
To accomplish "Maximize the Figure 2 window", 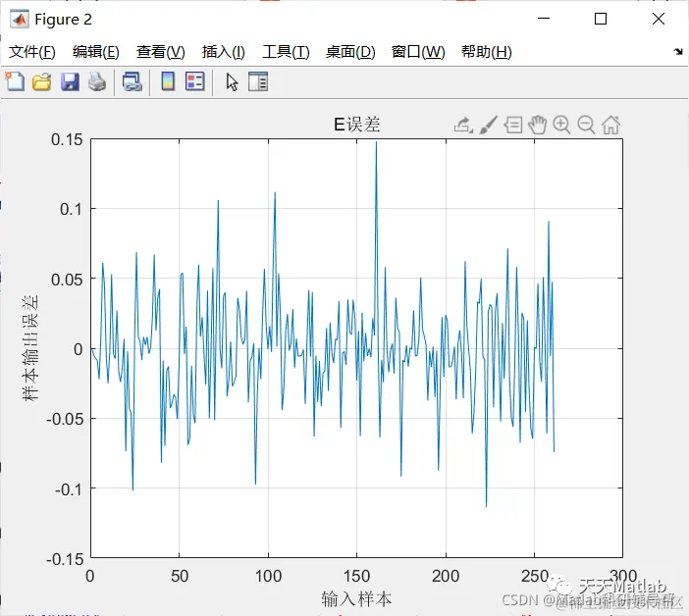I will click(x=601, y=19).
